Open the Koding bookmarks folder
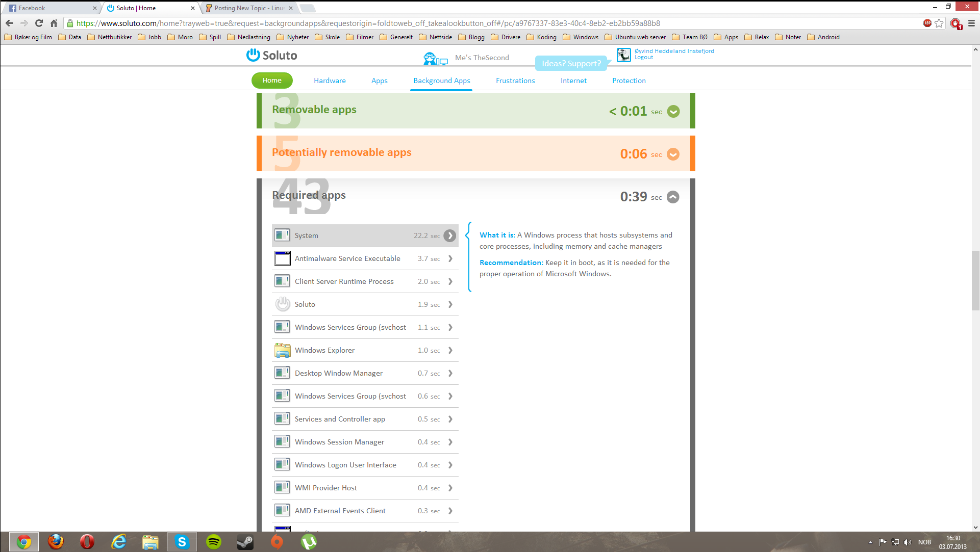Screen dimensions: 980x552 coord(541,37)
